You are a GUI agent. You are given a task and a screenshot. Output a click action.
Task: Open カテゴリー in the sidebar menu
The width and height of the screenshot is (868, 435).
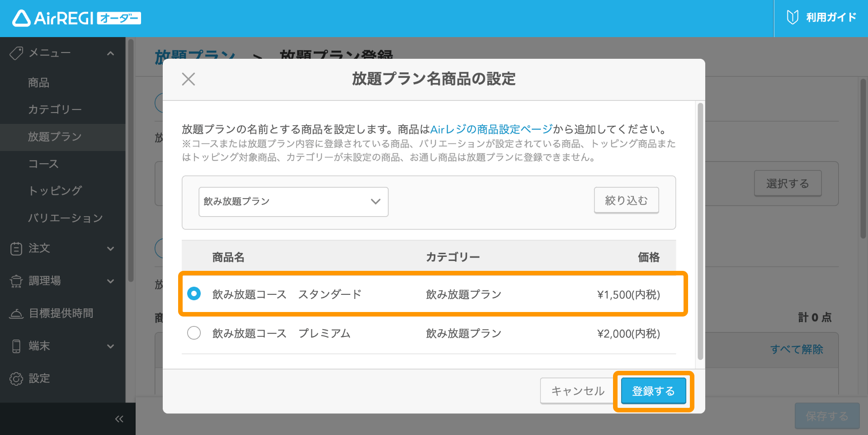(55, 109)
